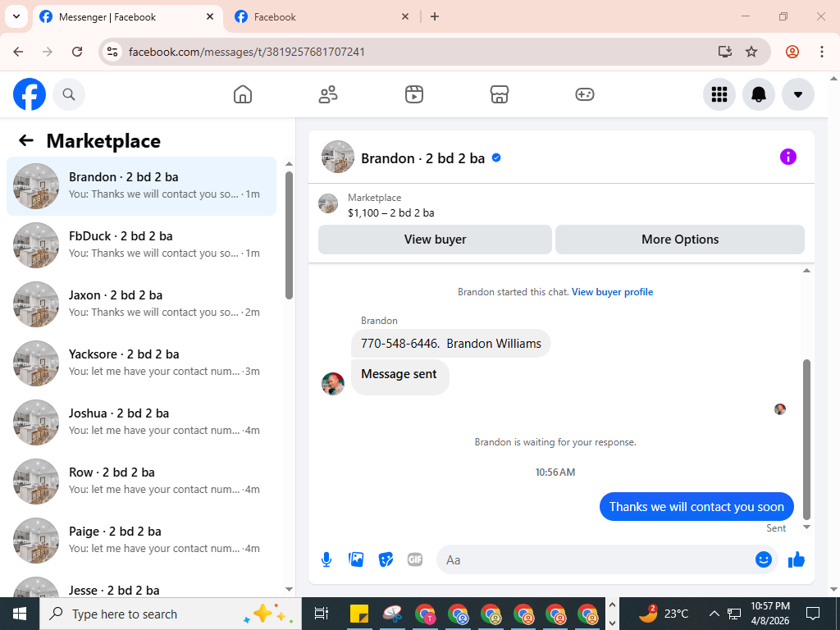The image size is (840, 630).
Task: Open a new browser tab
Action: click(435, 16)
